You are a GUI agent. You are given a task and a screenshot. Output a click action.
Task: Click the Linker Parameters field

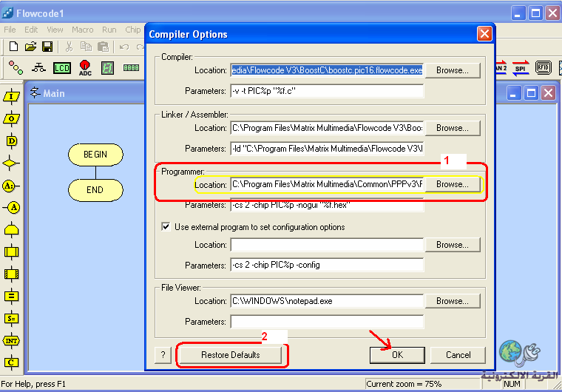(x=327, y=149)
